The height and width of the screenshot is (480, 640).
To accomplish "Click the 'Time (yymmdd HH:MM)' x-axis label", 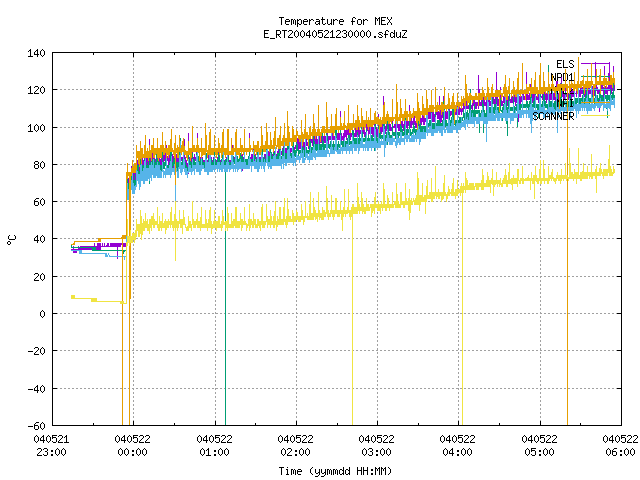I will pos(335,471).
